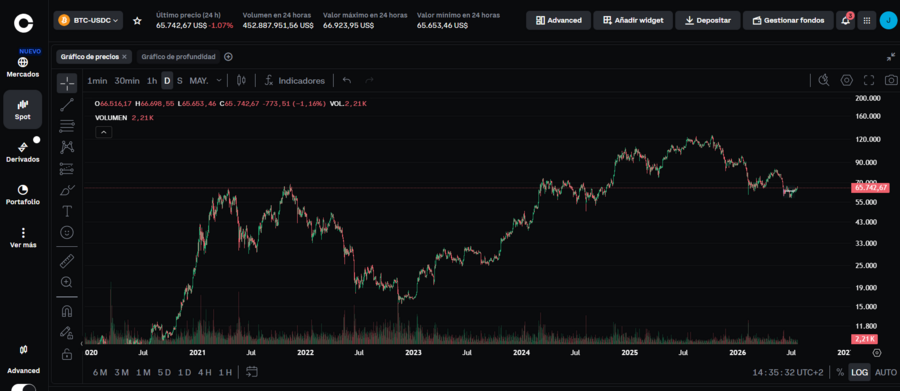Viewport: 900px width, 391px height.
Task: Set chart range to 6M
Action: pos(100,373)
